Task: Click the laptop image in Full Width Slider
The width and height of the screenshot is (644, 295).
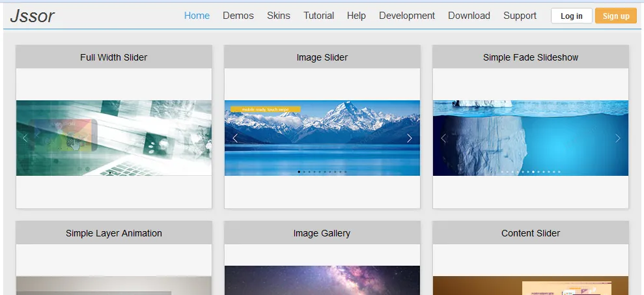Action: pos(114,138)
